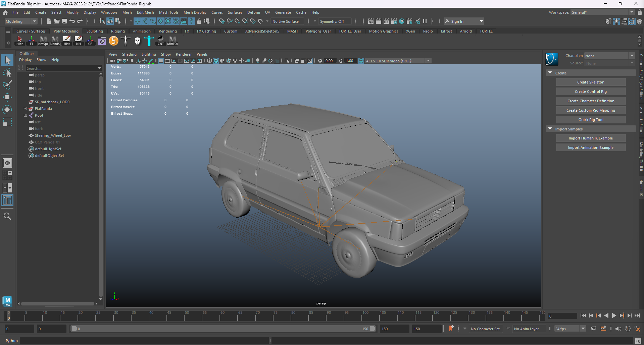Click the Create Skeleton button
Image resolution: width=644 pixels, height=345 pixels.
click(x=590, y=82)
